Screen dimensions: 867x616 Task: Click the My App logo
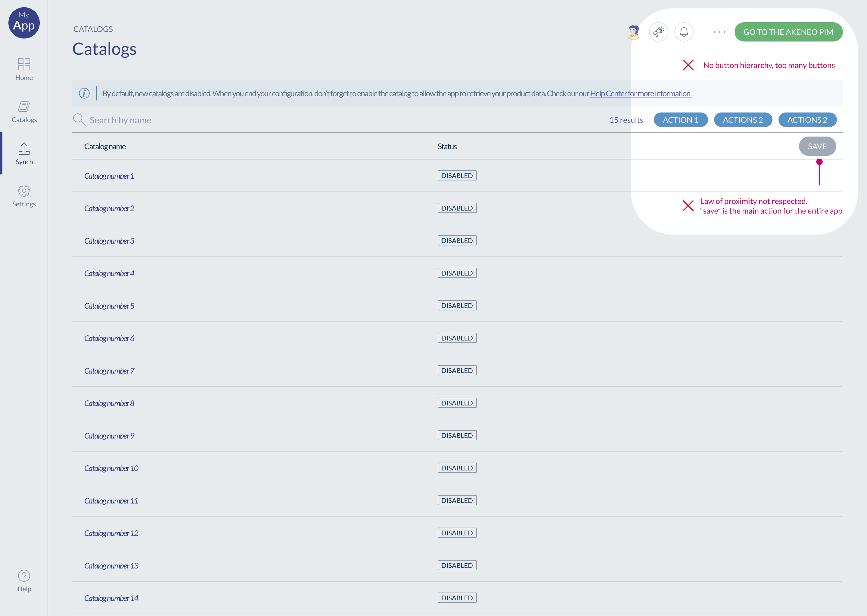pyautogui.click(x=24, y=23)
